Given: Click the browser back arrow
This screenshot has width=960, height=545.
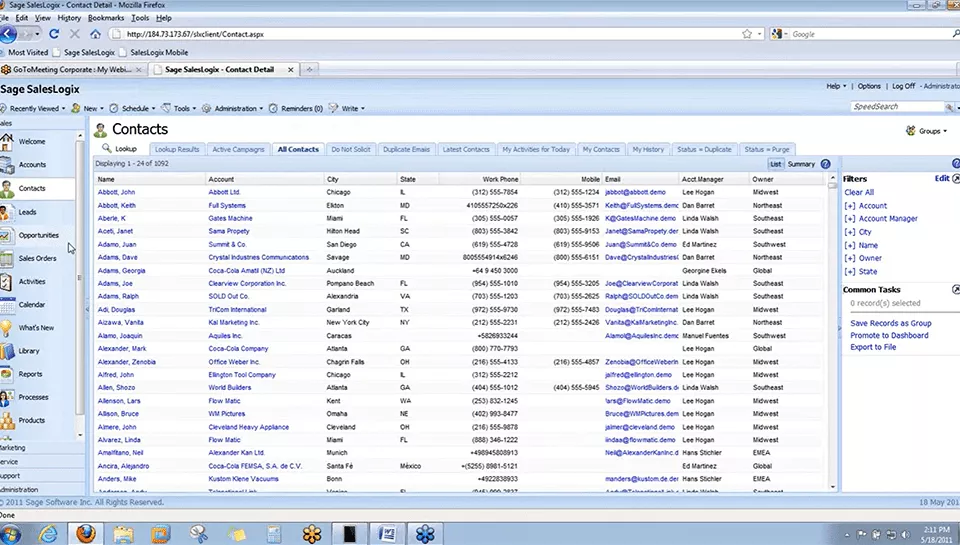Looking at the screenshot, I should [8, 34].
